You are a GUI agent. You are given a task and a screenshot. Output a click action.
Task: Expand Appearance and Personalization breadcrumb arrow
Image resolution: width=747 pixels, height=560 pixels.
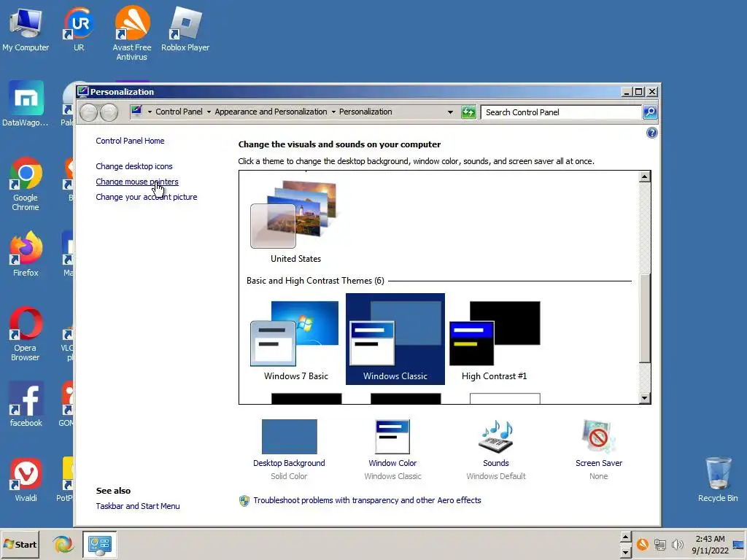point(333,112)
